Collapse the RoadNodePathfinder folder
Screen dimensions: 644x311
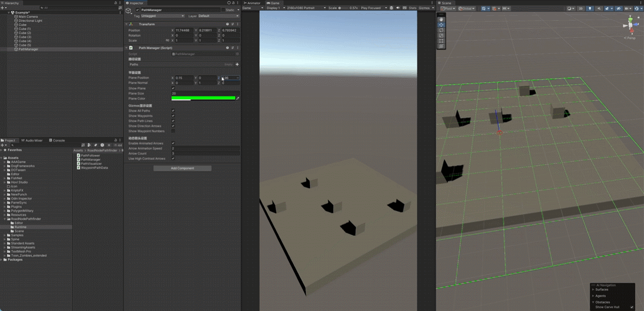(5, 219)
